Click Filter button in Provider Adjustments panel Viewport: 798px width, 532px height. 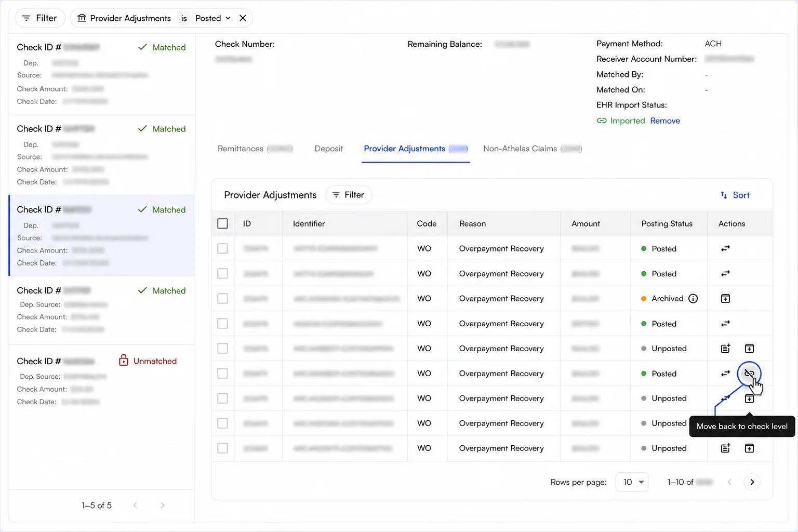349,195
